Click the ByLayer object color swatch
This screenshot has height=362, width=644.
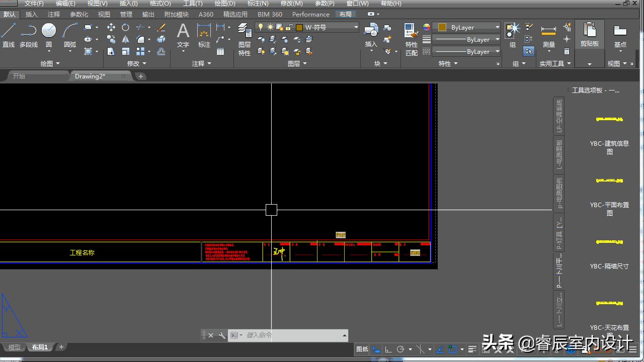(x=442, y=27)
